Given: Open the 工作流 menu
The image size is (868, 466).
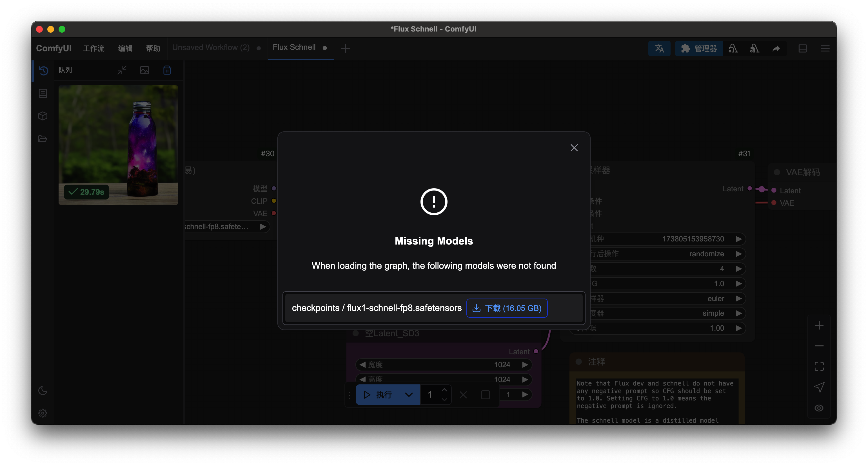Looking at the screenshot, I should [94, 48].
